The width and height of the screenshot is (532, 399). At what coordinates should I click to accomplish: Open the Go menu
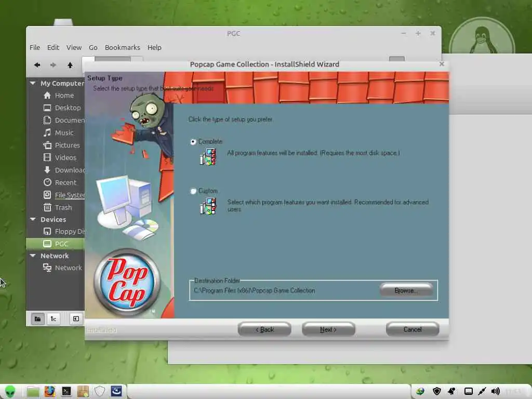click(x=93, y=47)
